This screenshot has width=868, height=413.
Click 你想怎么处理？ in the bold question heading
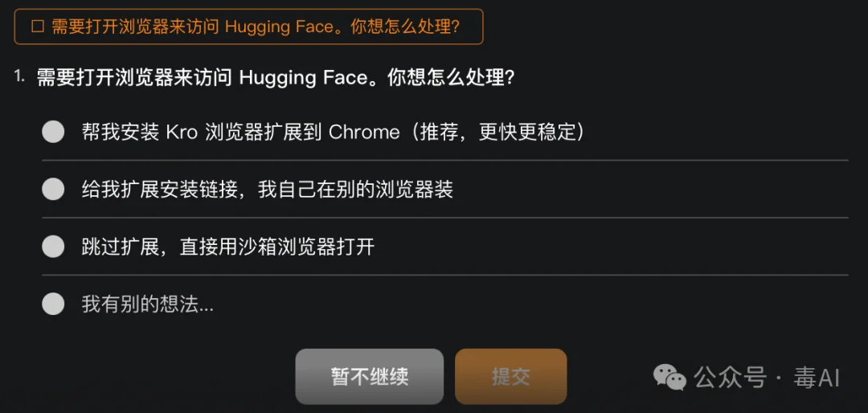[x=452, y=77]
